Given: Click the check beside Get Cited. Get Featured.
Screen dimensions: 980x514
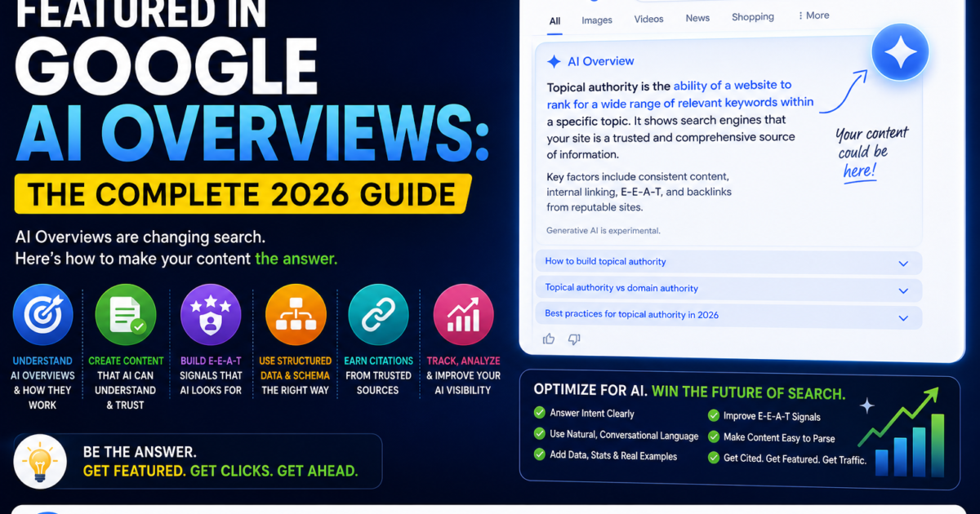Looking at the screenshot, I should click(713, 459).
